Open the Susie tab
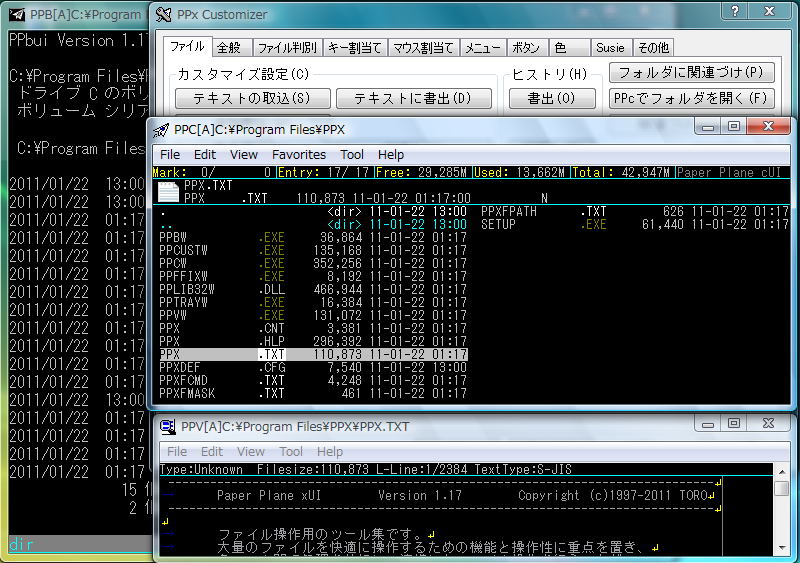This screenshot has height=563, width=800. [609, 47]
